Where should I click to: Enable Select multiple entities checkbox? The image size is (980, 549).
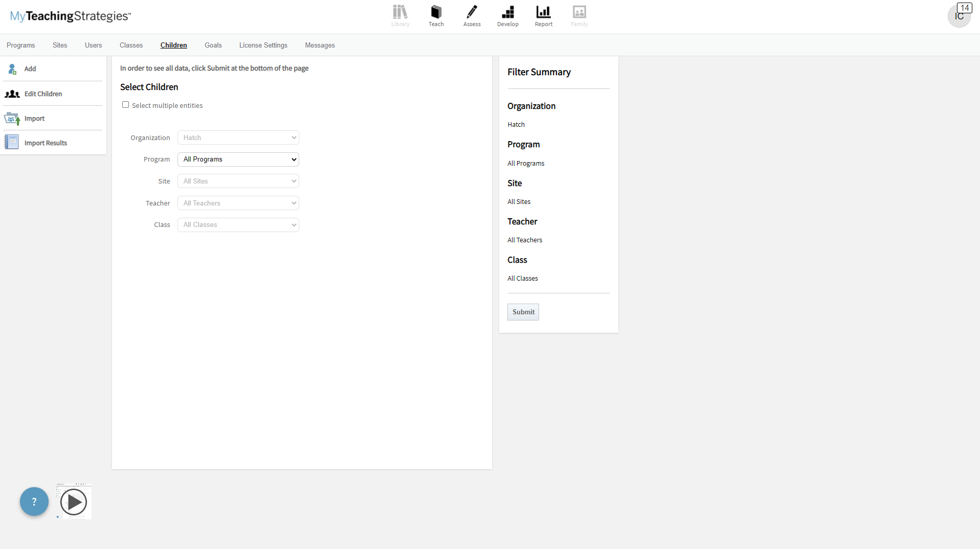[x=125, y=105]
